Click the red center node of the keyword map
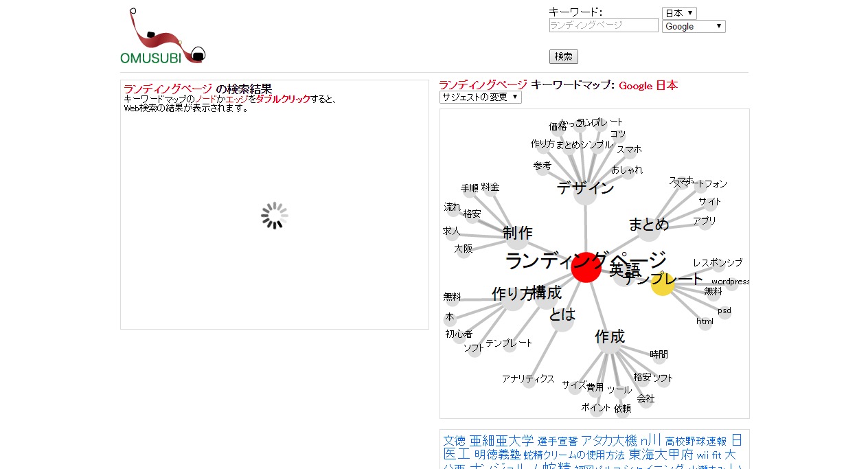868x469 pixels. coord(586,267)
